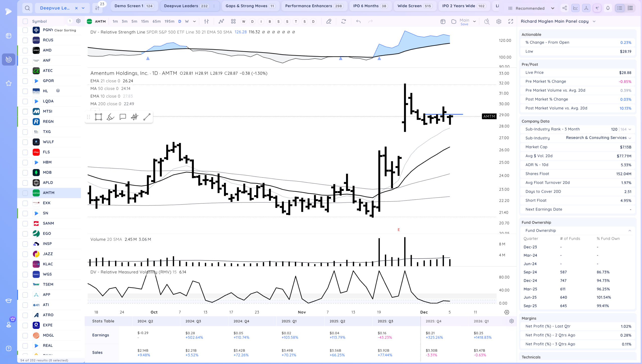Click the refresh chart icon

344,22
